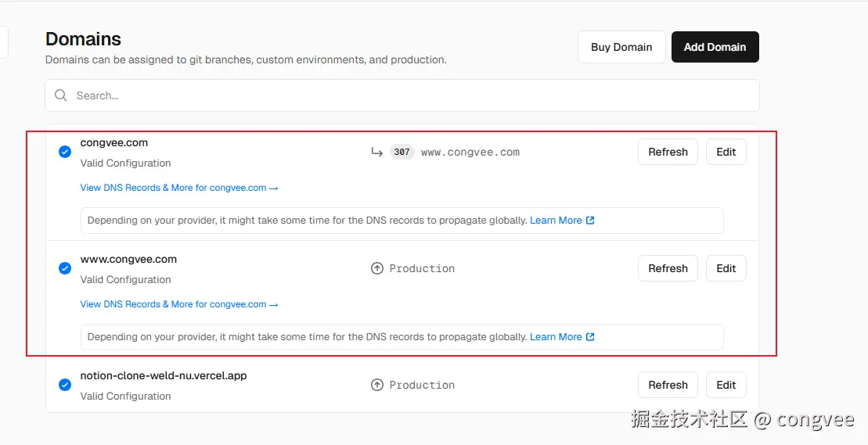Click the blue checkmark beside congvee.com
The height and width of the screenshot is (445, 868).
click(65, 152)
